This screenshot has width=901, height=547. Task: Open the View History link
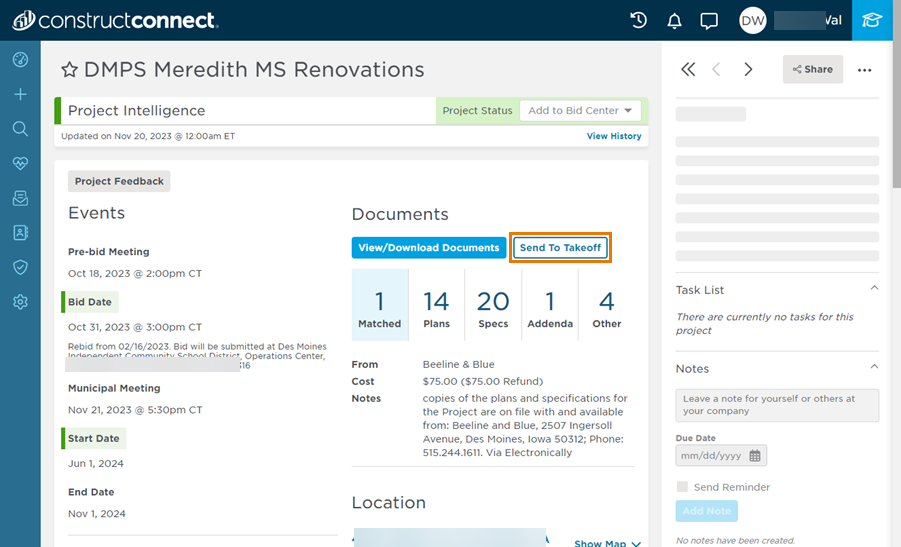(614, 136)
